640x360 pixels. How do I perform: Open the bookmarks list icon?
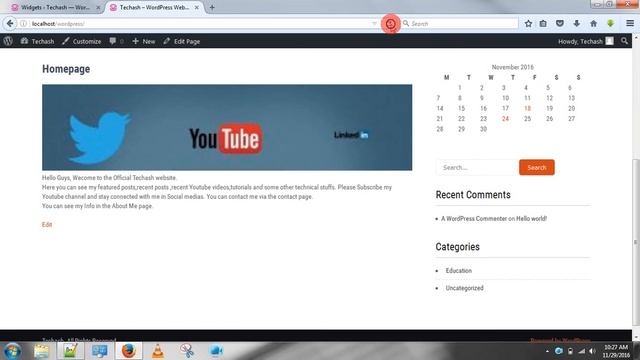(543, 24)
